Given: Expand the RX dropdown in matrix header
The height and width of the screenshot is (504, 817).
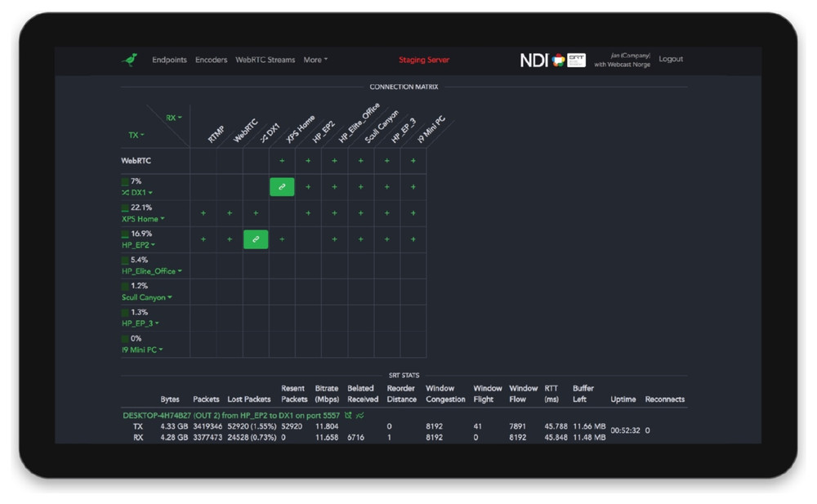Looking at the screenshot, I should [173, 118].
